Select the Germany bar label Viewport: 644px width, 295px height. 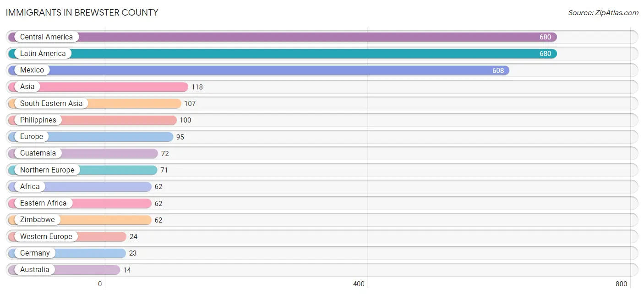point(35,253)
